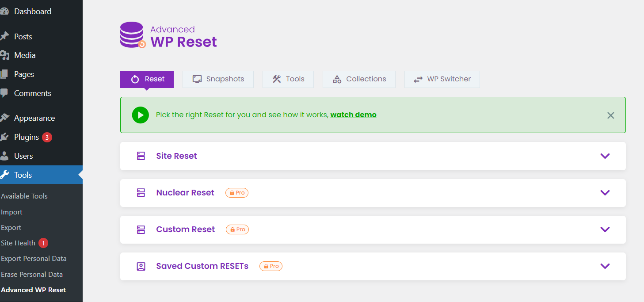
Task: Click the Pro badge next to Nuclear Reset
Action: pos(236,192)
